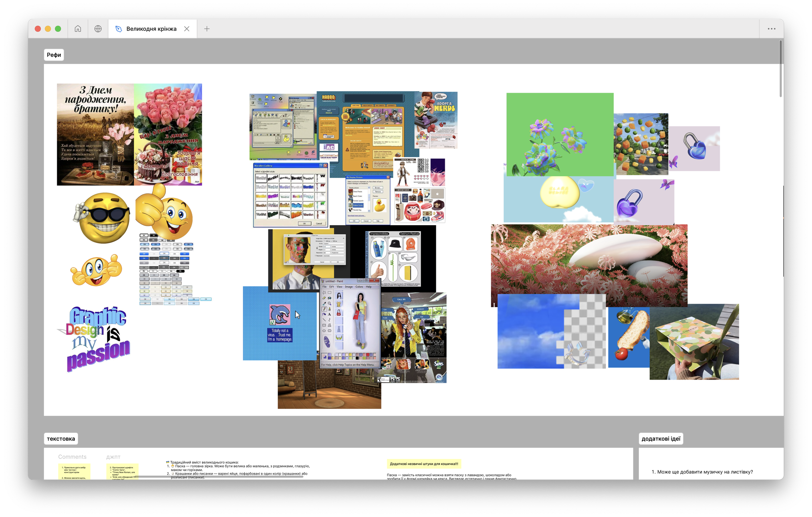Select the bread and tomato on blue image
Screen dimensions: 812x517
(x=629, y=337)
